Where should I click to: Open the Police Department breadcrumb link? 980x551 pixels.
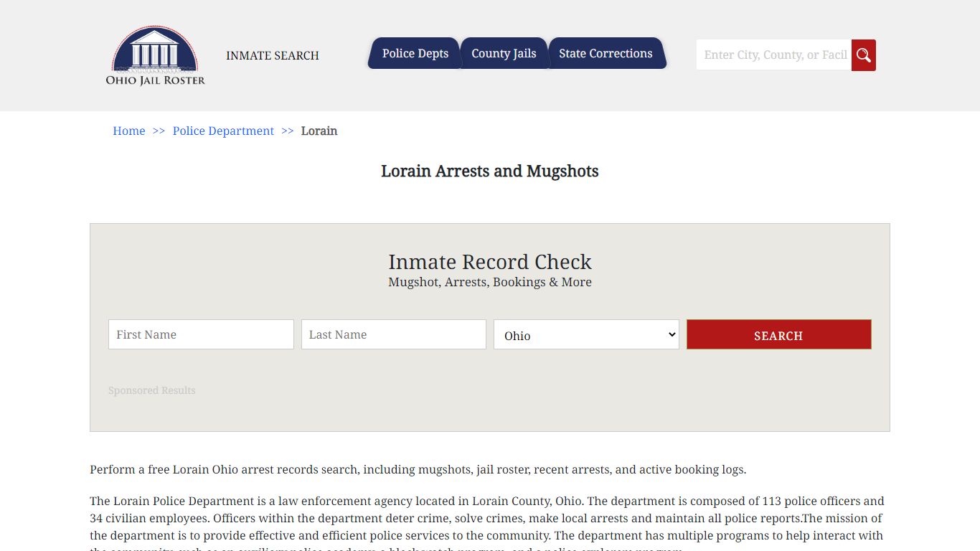(x=223, y=131)
